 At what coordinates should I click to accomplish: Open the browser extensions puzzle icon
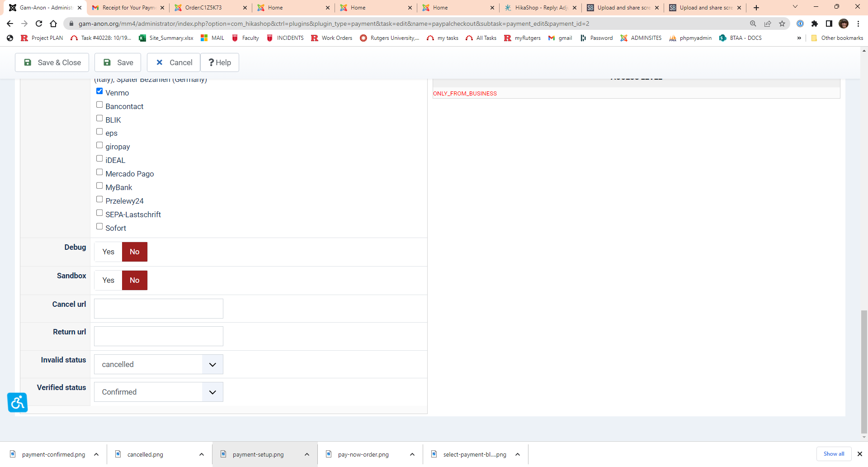point(815,24)
